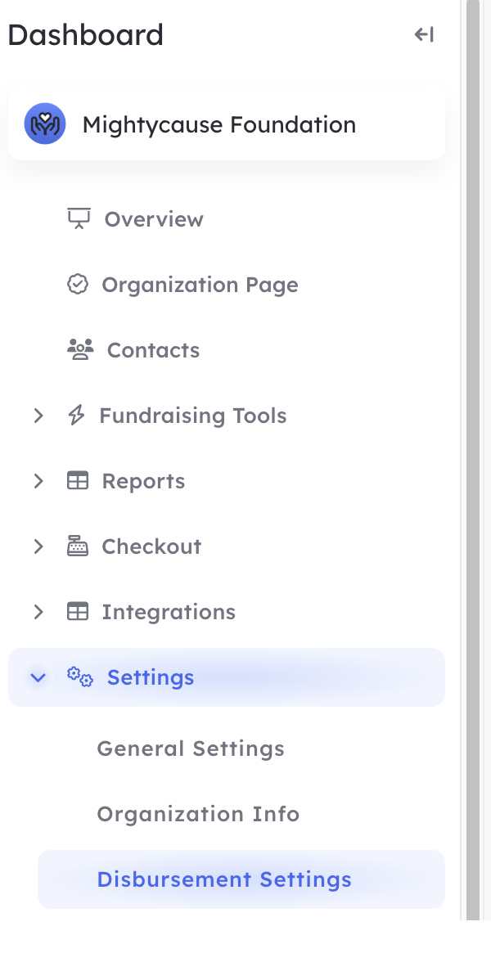Viewport: 491px width, 980px height.
Task: Expand the Fundraising Tools chevron
Action: coord(38,415)
